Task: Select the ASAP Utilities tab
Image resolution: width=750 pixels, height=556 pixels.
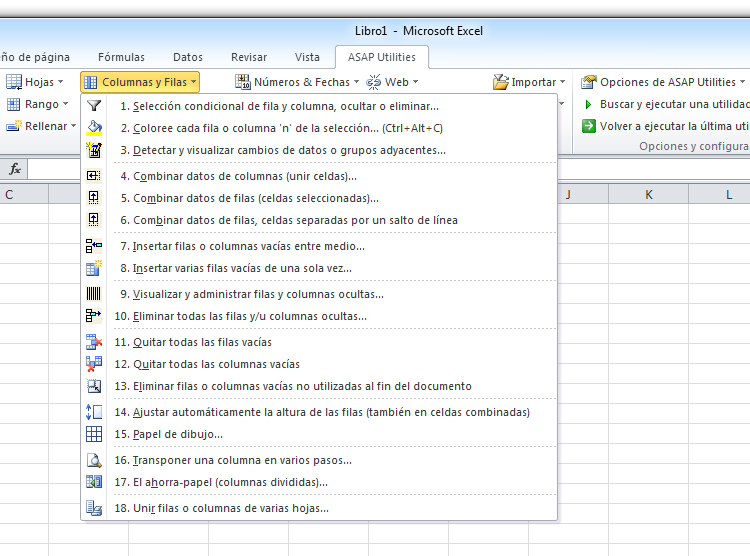Action: (x=382, y=57)
